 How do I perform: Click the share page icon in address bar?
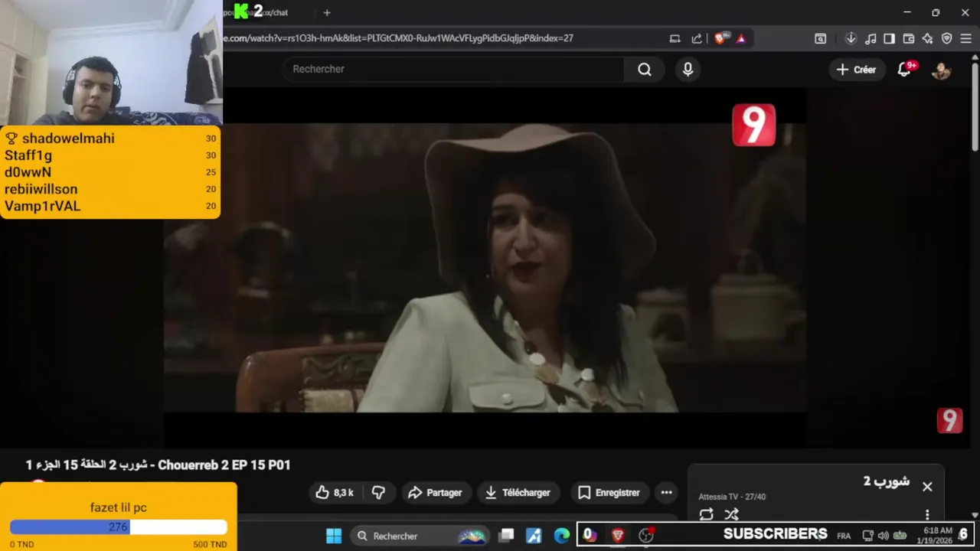click(x=696, y=38)
